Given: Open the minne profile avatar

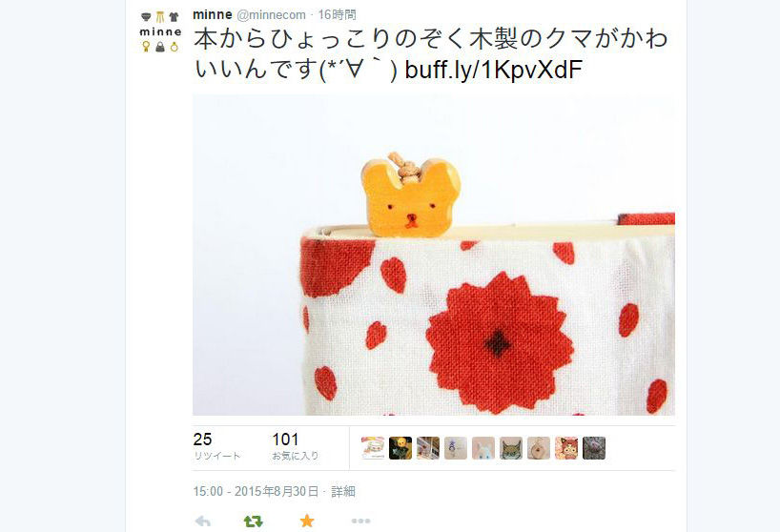Looking at the screenshot, I should pyautogui.click(x=160, y=31).
